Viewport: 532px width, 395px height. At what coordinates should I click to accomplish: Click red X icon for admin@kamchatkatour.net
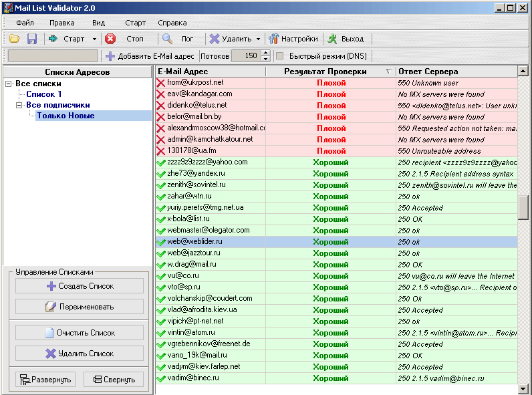[161, 140]
